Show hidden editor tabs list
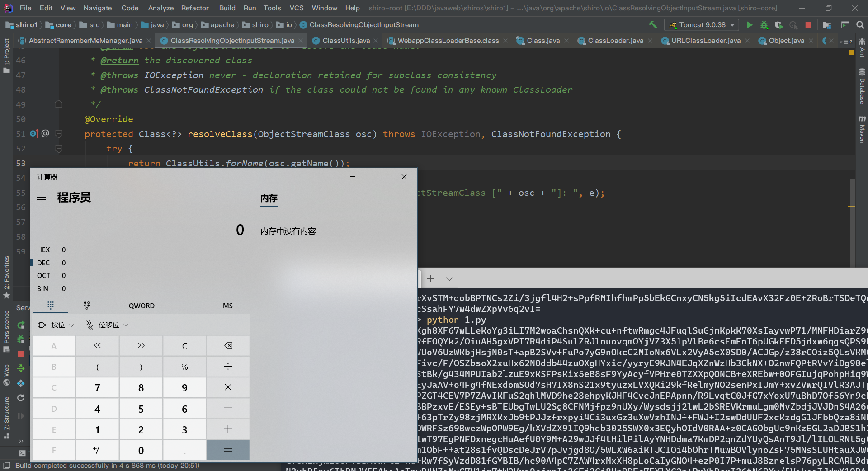This screenshot has width=868, height=471. pyautogui.click(x=845, y=41)
